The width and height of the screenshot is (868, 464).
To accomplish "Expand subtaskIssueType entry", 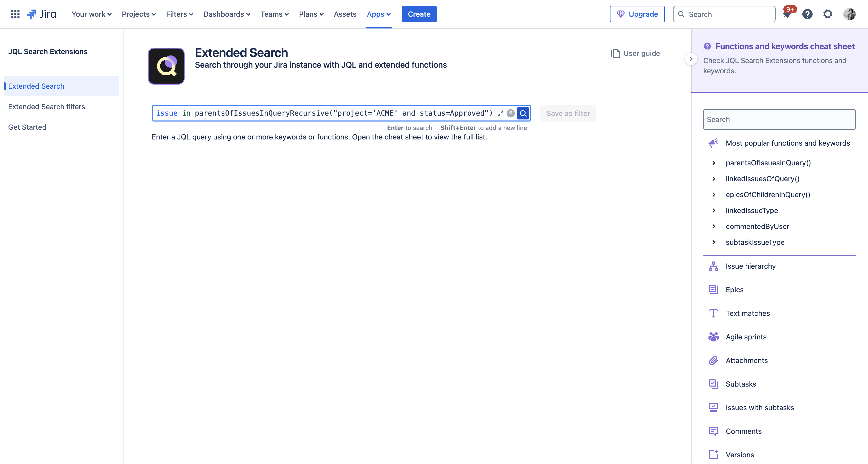I will (x=713, y=242).
